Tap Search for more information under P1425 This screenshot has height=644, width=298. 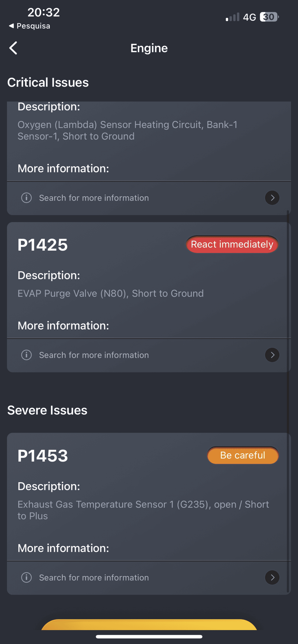94,355
